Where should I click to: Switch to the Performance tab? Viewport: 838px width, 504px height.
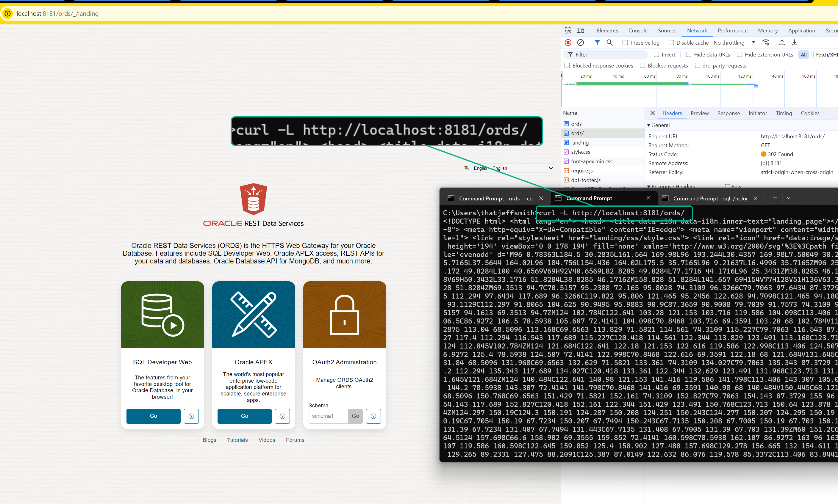click(732, 31)
